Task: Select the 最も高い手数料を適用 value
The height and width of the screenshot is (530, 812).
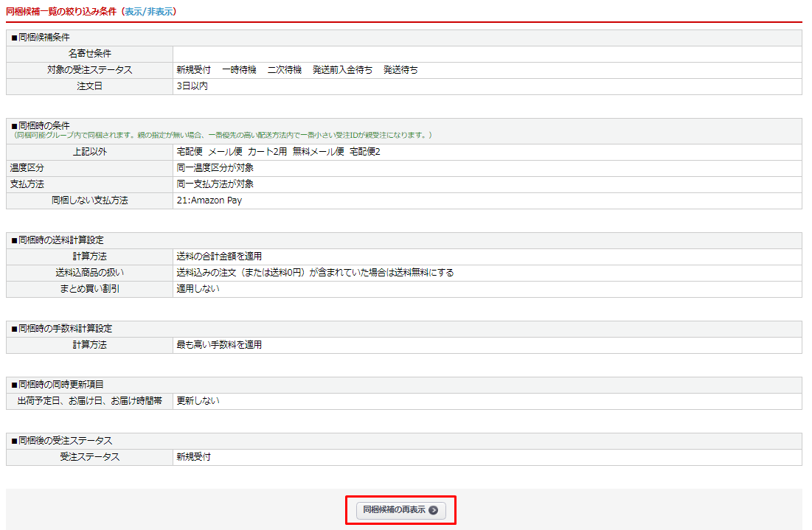Action: [x=219, y=345]
